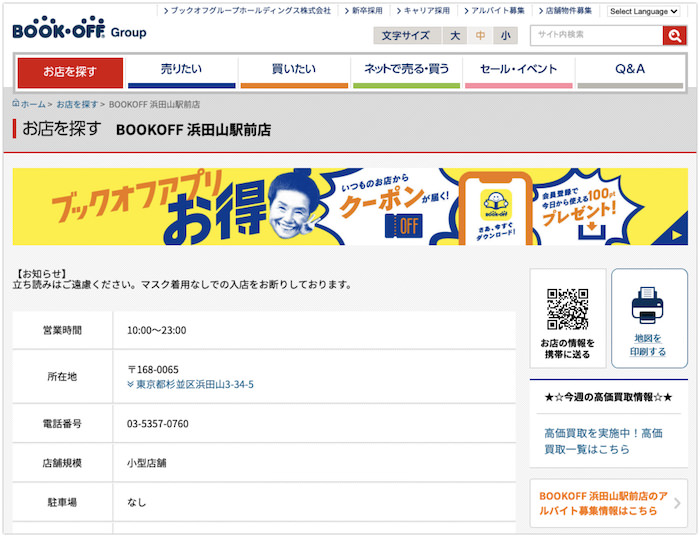This screenshot has width=700, height=537.
Task: Click the 営業時間 row label
Action: point(62,330)
